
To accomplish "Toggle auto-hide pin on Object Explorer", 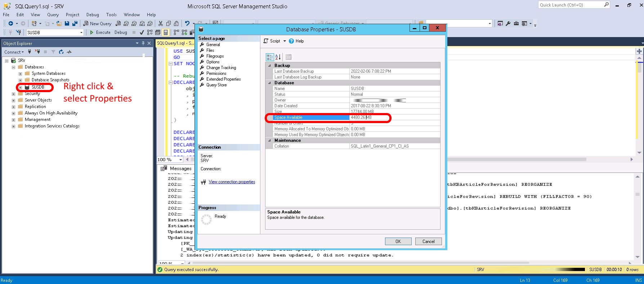I will point(143,43).
